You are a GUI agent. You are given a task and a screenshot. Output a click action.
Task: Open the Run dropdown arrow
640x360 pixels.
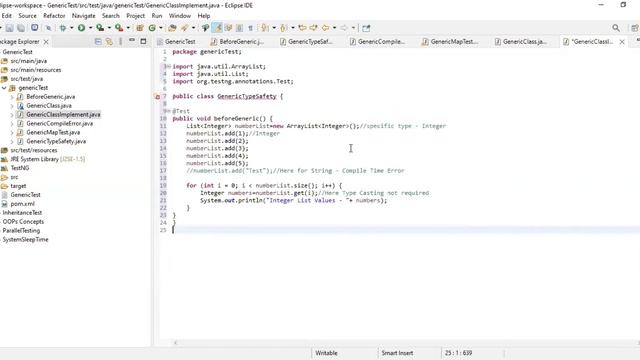point(90,28)
